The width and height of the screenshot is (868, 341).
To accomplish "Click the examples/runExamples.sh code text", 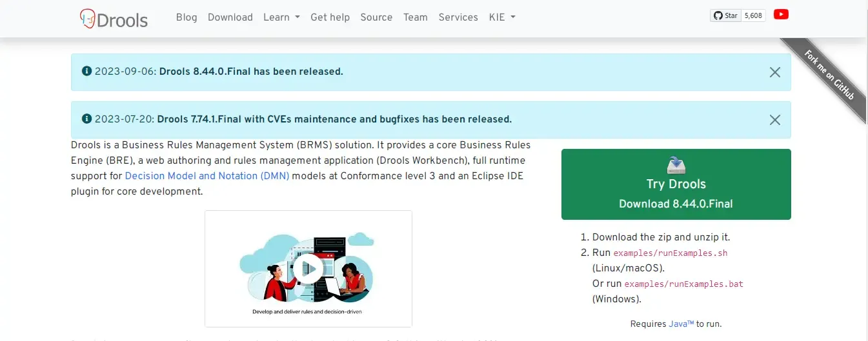I will 670,253.
